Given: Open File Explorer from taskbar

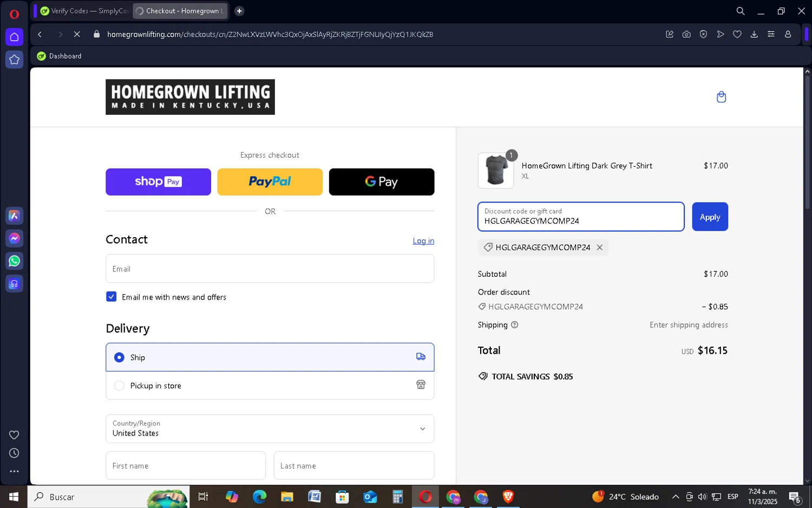Looking at the screenshot, I should tap(287, 497).
